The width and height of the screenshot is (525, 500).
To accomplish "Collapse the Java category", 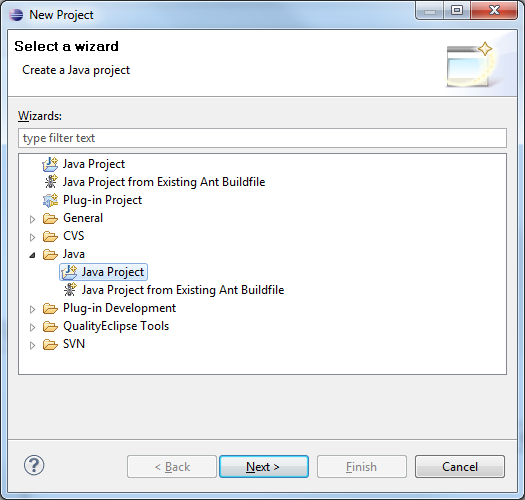I will click(32, 256).
